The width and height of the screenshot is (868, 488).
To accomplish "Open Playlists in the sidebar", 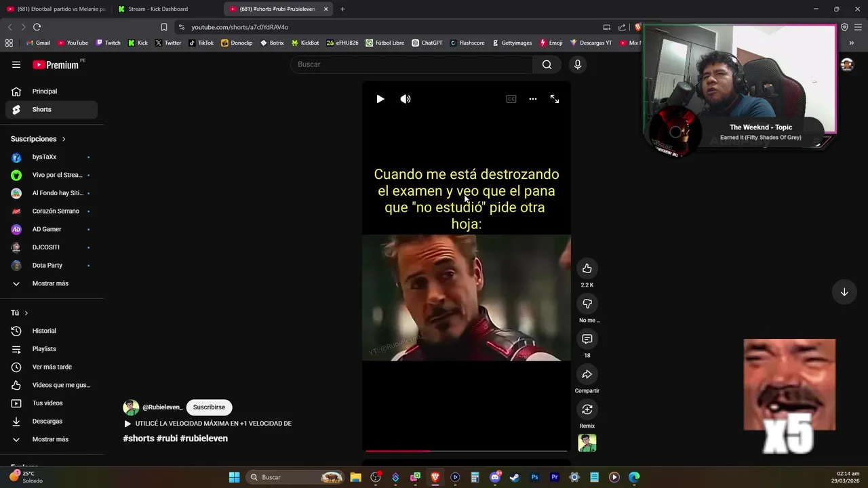I will pyautogui.click(x=52, y=349).
